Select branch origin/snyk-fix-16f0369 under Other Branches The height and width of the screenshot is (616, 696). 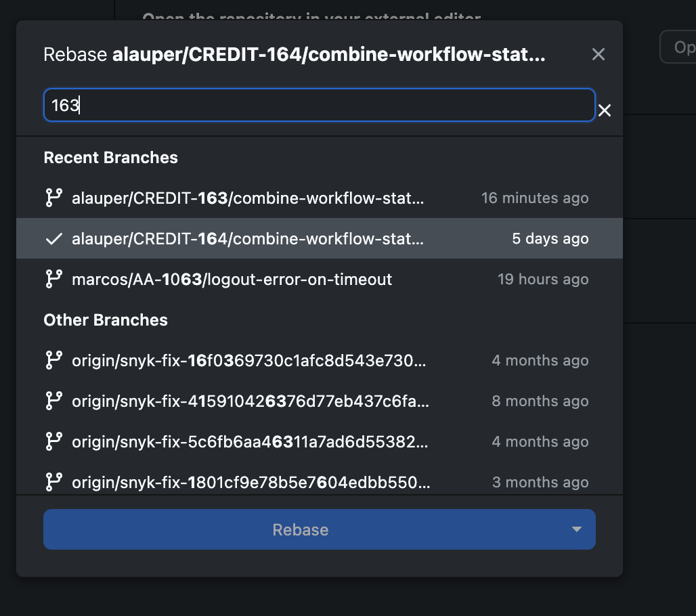(x=248, y=360)
